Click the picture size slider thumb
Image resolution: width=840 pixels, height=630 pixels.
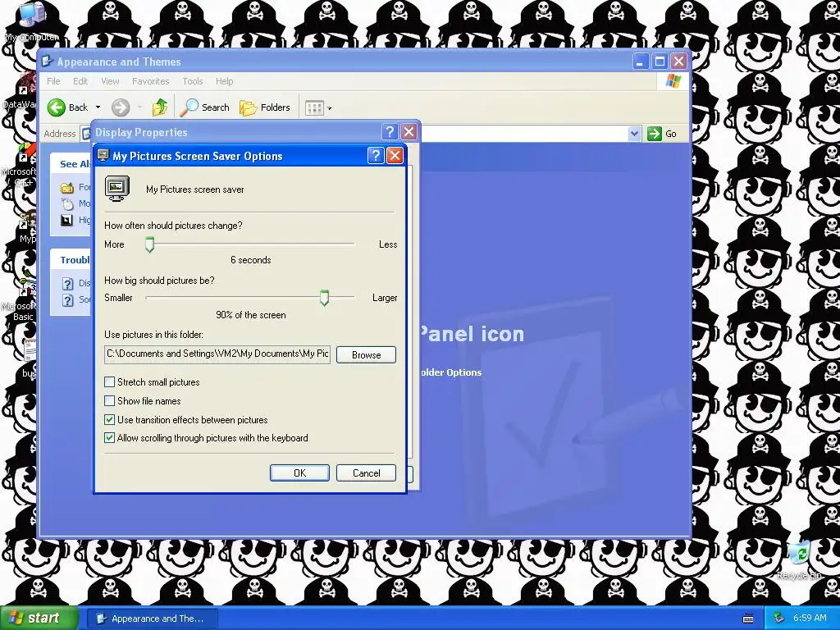(x=324, y=298)
